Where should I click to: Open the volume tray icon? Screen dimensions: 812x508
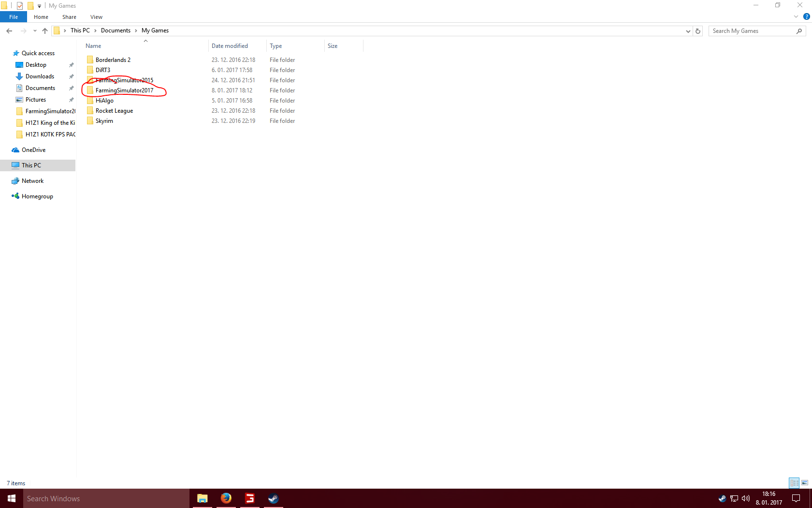(x=746, y=498)
